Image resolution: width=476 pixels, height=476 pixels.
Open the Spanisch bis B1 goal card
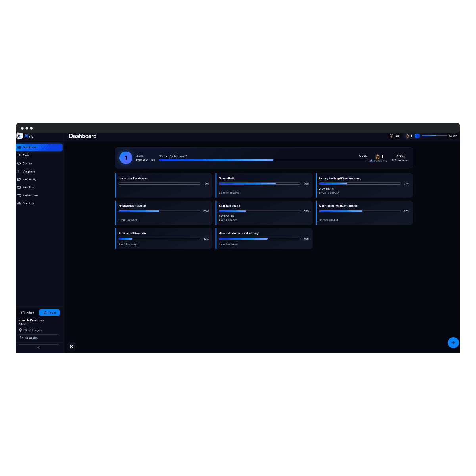(x=264, y=213)
